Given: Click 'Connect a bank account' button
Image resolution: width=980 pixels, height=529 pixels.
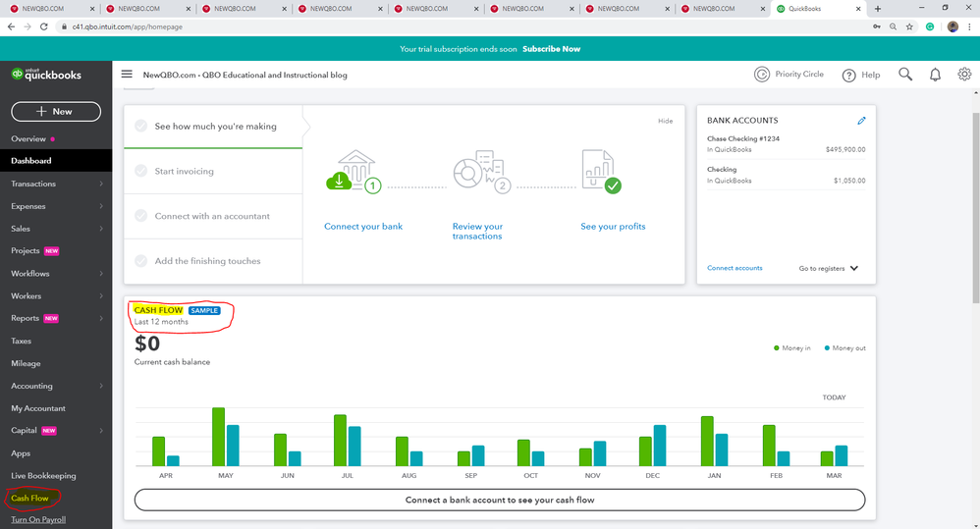Looking at the screenshot, I should point(500,500).
